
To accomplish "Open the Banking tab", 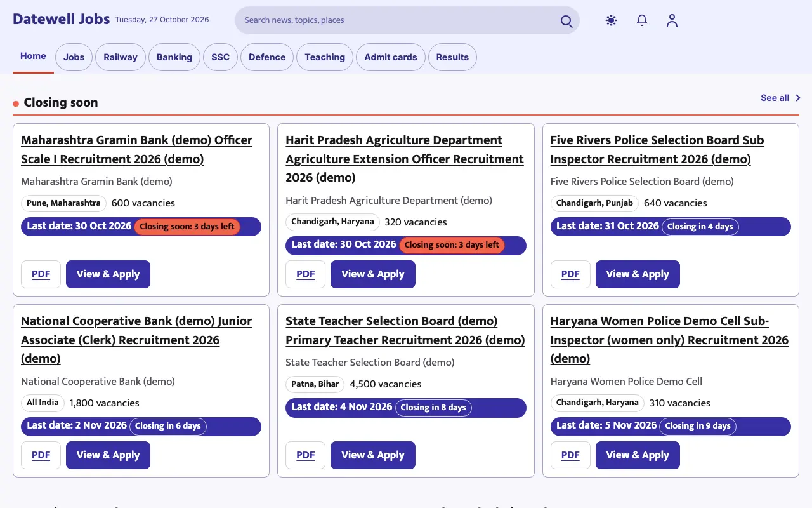I will tap(174, 57).
